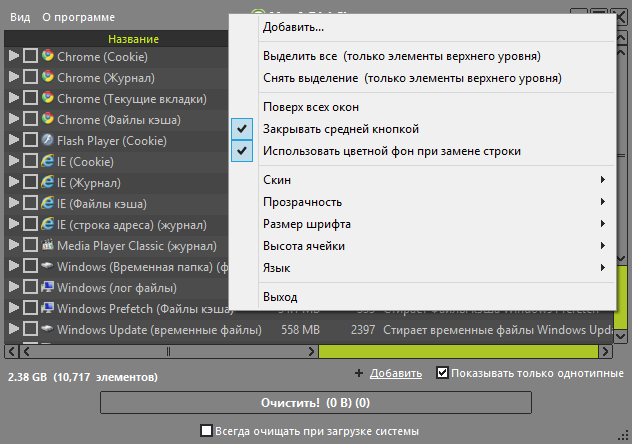Check the Flash Player (Cookie) checkbox
Image resolution: width=633 pixels, height=445 pixels.
tap(30, 140)
